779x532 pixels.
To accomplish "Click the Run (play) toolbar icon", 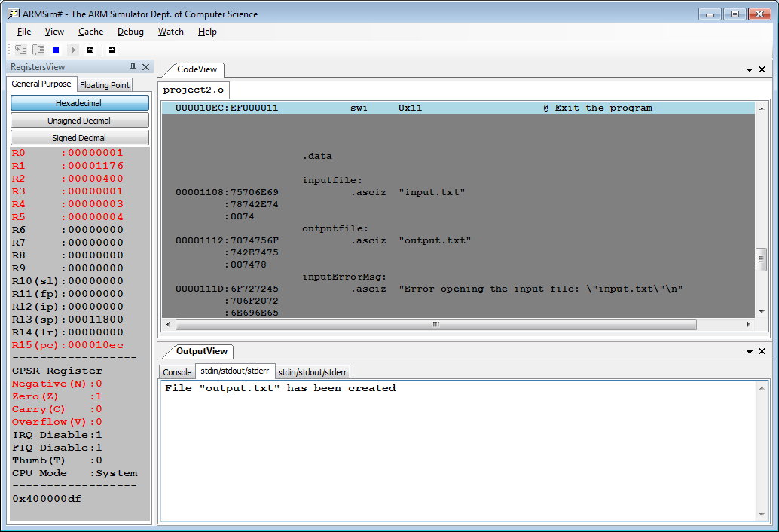I will tap(73, 50).
